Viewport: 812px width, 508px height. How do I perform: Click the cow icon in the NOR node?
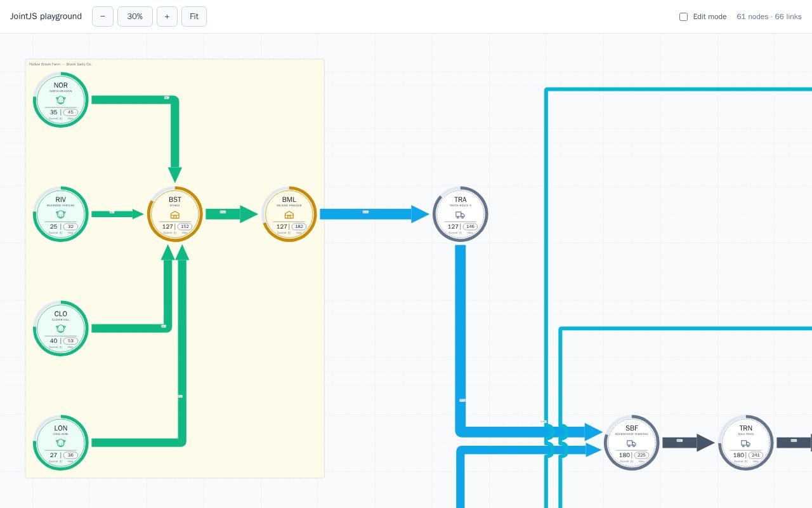pyautogui.click(x=61, y=100)
